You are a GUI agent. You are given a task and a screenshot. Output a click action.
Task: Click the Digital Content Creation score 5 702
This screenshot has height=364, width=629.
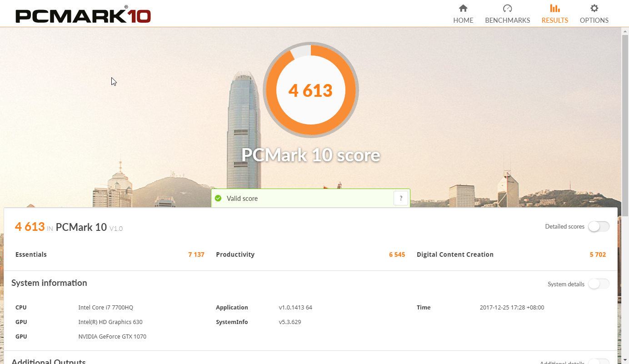pyautogui.click(x=598, y=254)
